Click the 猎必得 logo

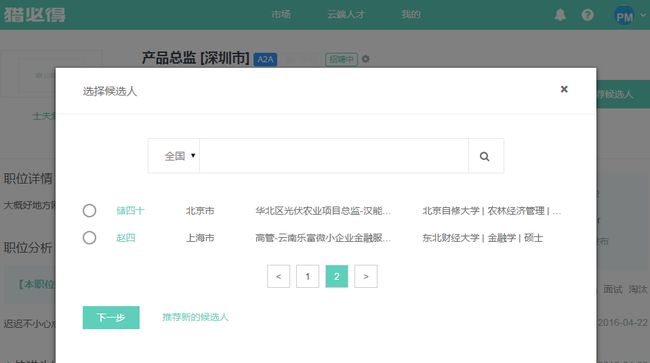tap(34, 15)
